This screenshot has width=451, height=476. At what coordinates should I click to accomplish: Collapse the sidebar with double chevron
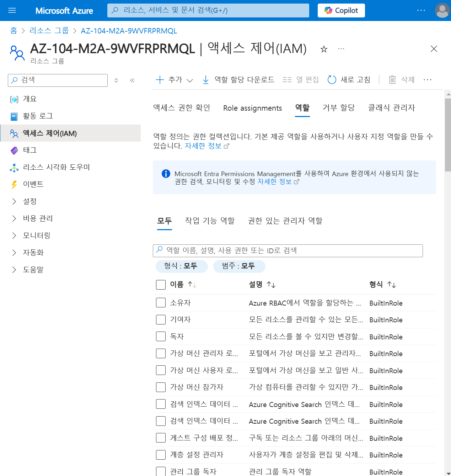[132, 80]
